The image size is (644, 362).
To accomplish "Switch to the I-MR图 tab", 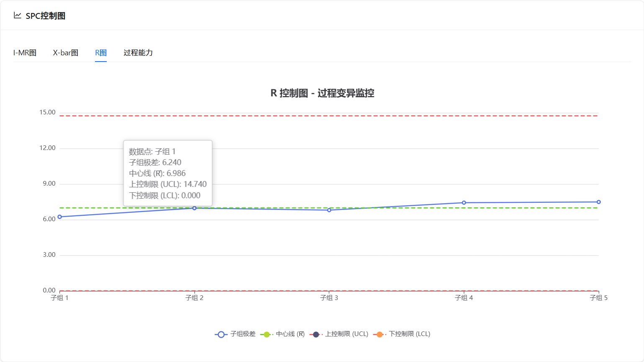I will tap(25, 53).
